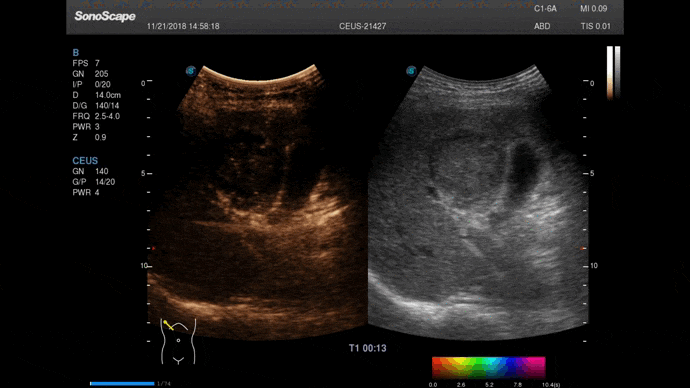Click the right red focus position marker
Viewport: 690px width, 388px height.
coord(583,249)
